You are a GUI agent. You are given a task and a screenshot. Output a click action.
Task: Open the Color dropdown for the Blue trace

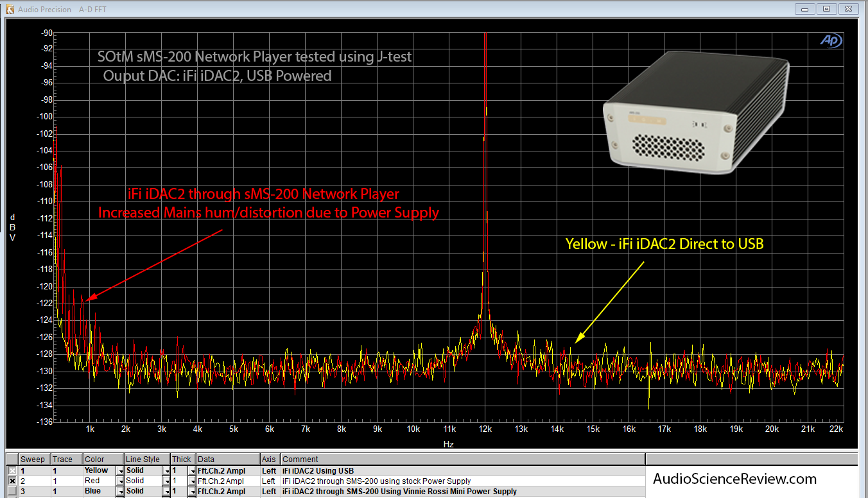click(119, 492)
